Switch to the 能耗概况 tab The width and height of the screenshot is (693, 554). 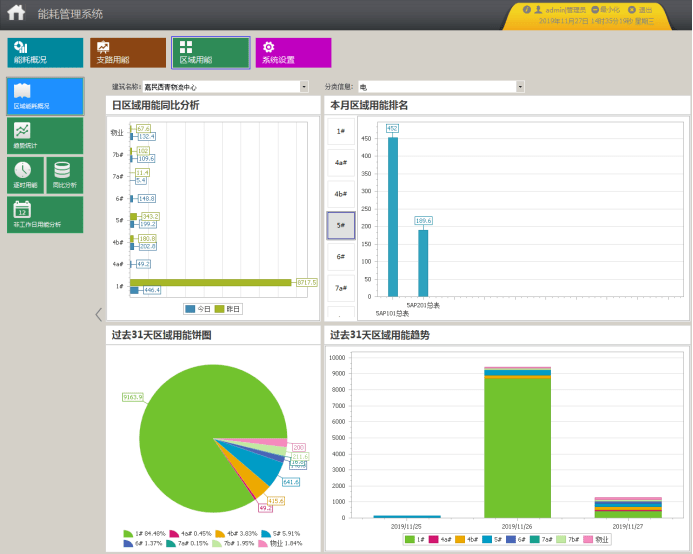(45, 53)
